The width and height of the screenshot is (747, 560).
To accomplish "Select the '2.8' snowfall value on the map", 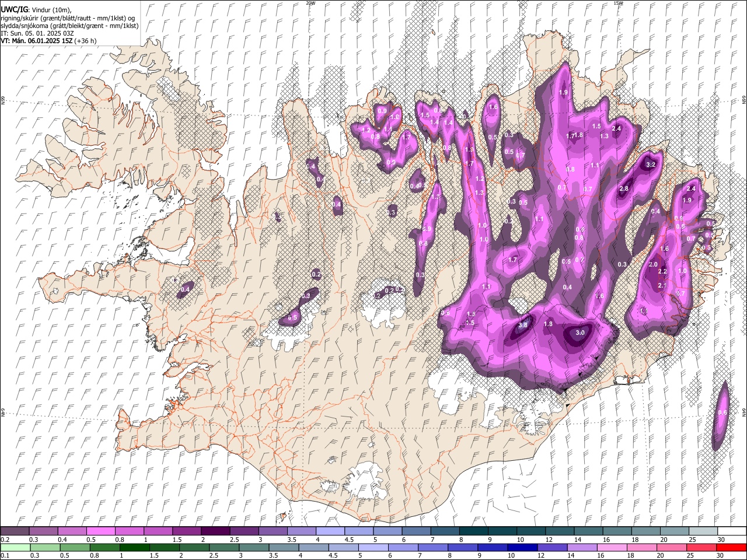I will coord(624,188).
